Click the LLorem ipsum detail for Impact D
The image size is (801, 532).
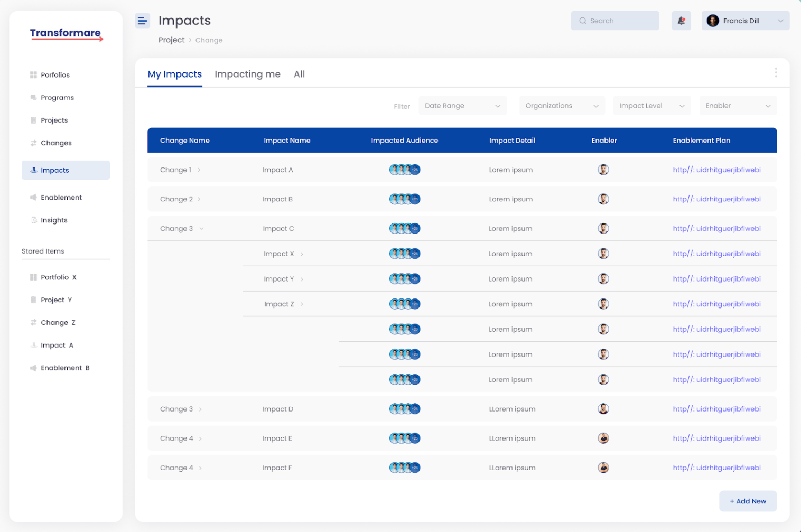(x=512, y=409)
